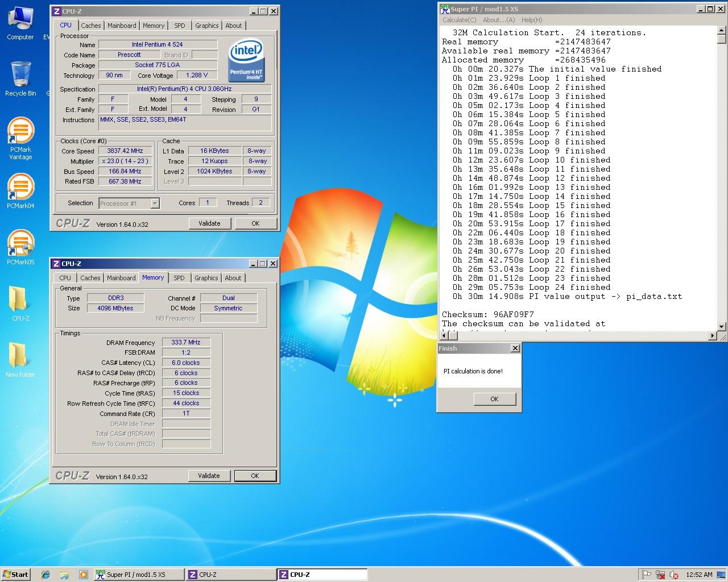Click the Specification Pentium 4 3.06GHz field
This screenshot has width=728, height=582.
(184, 89)
